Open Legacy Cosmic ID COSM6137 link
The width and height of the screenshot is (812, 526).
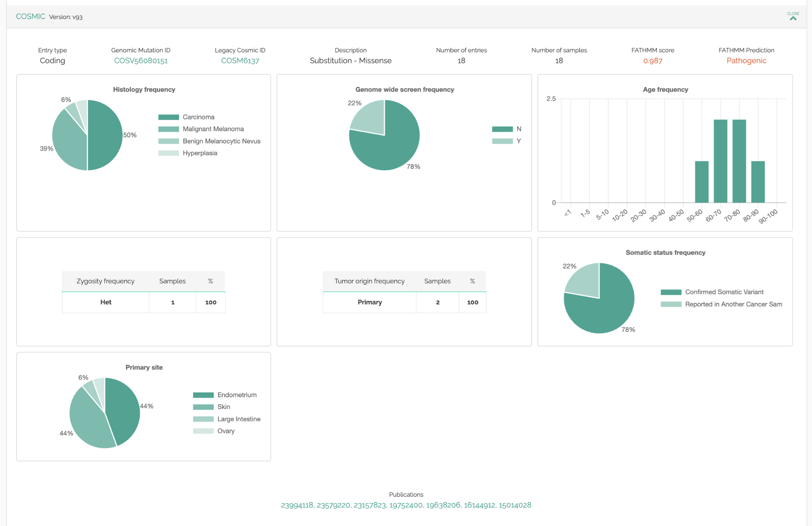pyautogui.click(x=240, y=61)
